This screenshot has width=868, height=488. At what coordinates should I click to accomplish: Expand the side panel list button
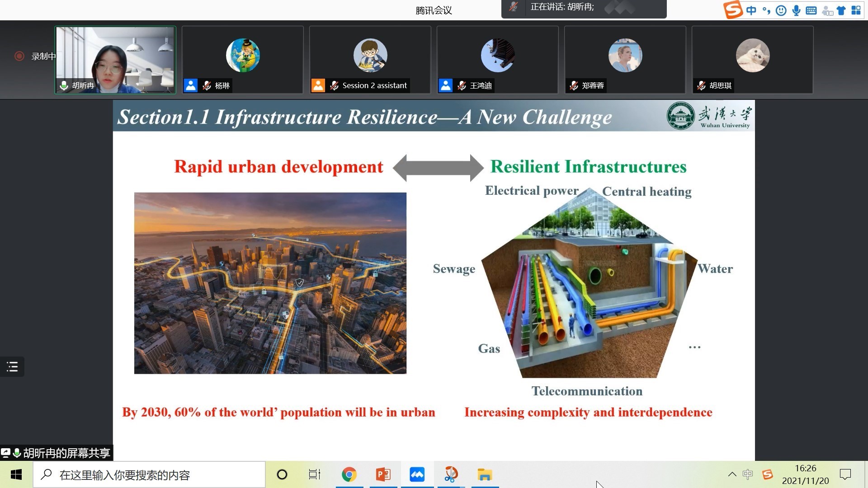pyautogui.click(x=12, y=366)
